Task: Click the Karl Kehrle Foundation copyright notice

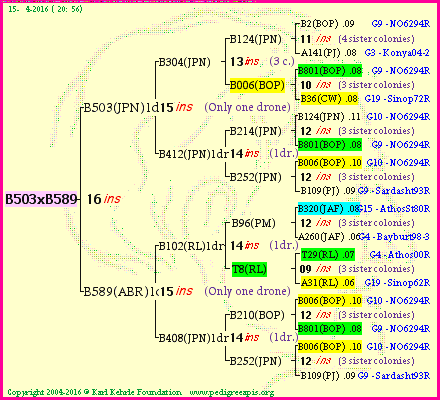Action: pyautogui.click(x=94, y=392)
